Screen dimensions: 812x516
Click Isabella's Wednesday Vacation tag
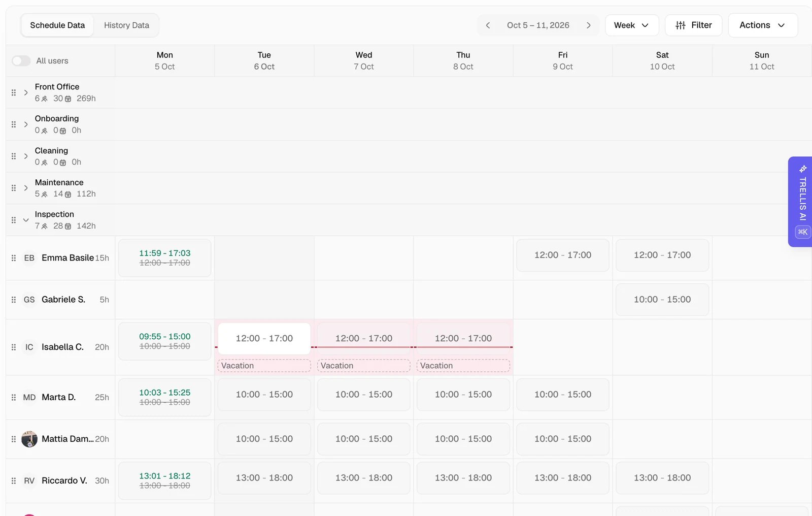[364, 366]
